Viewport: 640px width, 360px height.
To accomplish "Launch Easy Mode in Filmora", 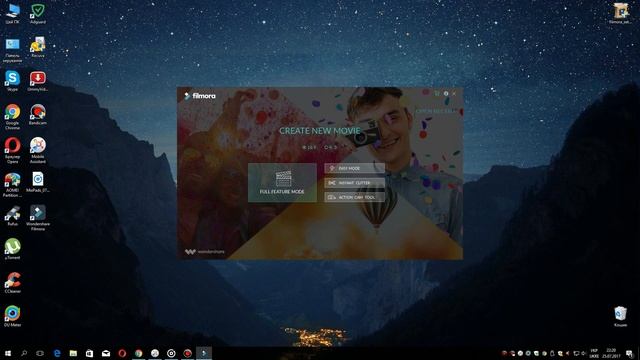I will click(x=354, y=168).
